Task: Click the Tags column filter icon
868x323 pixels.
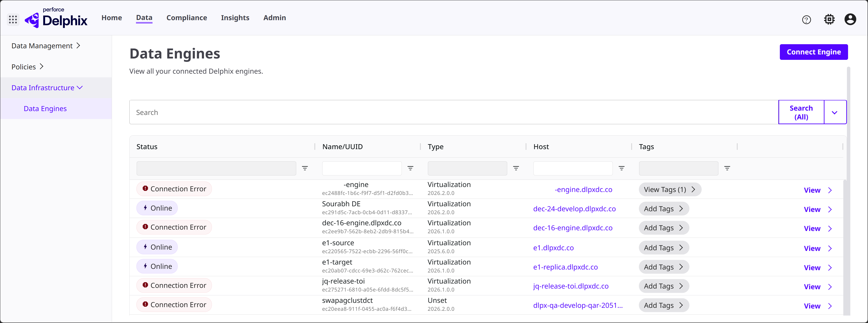Action: tap(727, 168)
